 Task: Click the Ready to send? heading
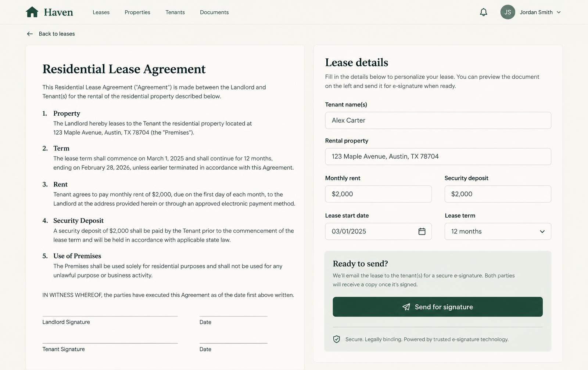(360, 264)
